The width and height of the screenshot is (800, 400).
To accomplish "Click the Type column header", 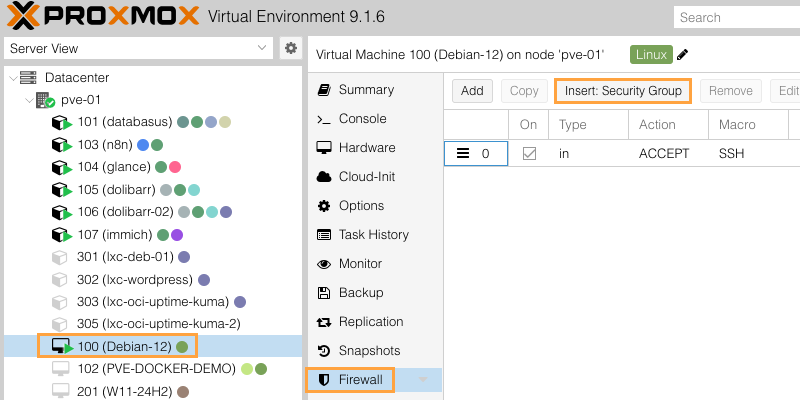I will pyautogui.click(x=588, y=124).
